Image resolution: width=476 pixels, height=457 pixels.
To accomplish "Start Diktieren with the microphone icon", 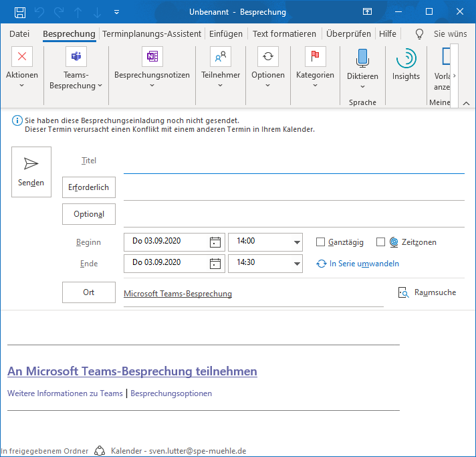I will pos(362,58).
